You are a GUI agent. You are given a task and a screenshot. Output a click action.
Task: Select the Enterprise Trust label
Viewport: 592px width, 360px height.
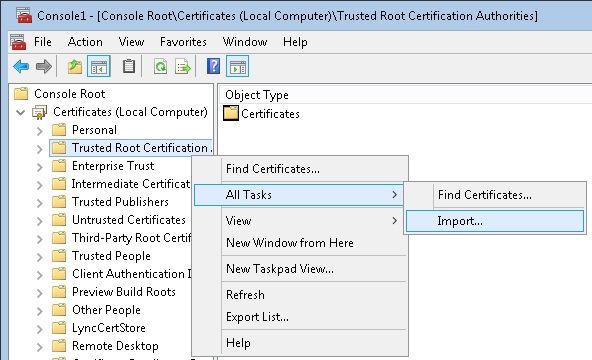click(113, 166)
